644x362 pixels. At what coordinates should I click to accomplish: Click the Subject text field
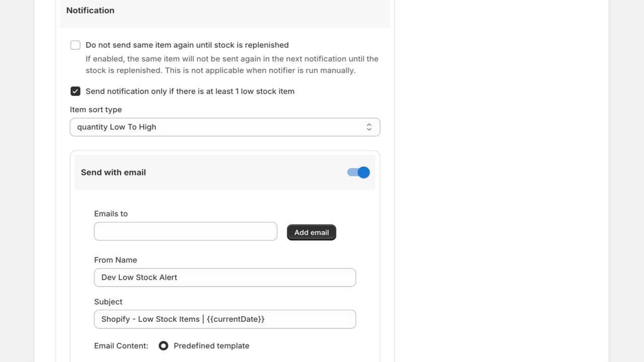coord(225,319)
